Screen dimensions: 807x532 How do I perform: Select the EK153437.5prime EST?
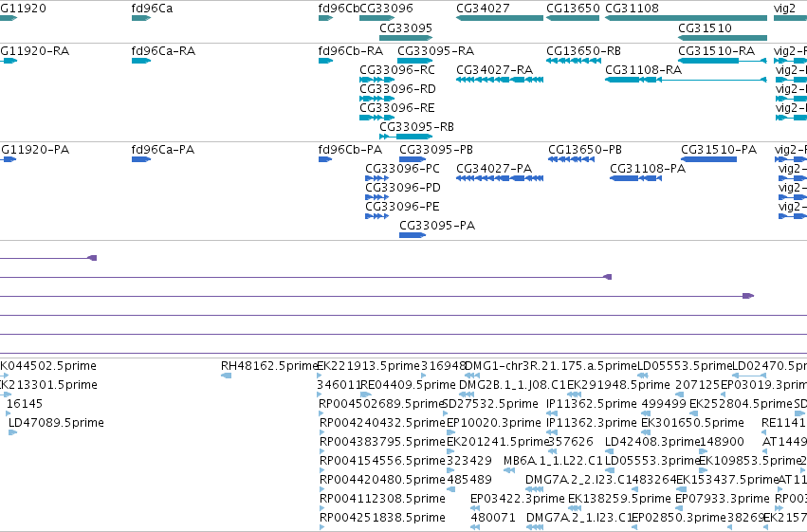[x=680, y=489]
